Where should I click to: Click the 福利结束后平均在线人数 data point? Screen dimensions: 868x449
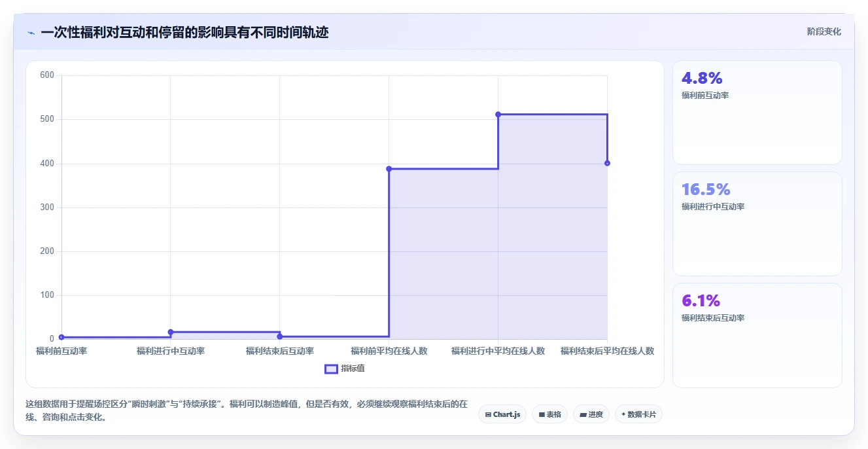(x=607, y=163)
